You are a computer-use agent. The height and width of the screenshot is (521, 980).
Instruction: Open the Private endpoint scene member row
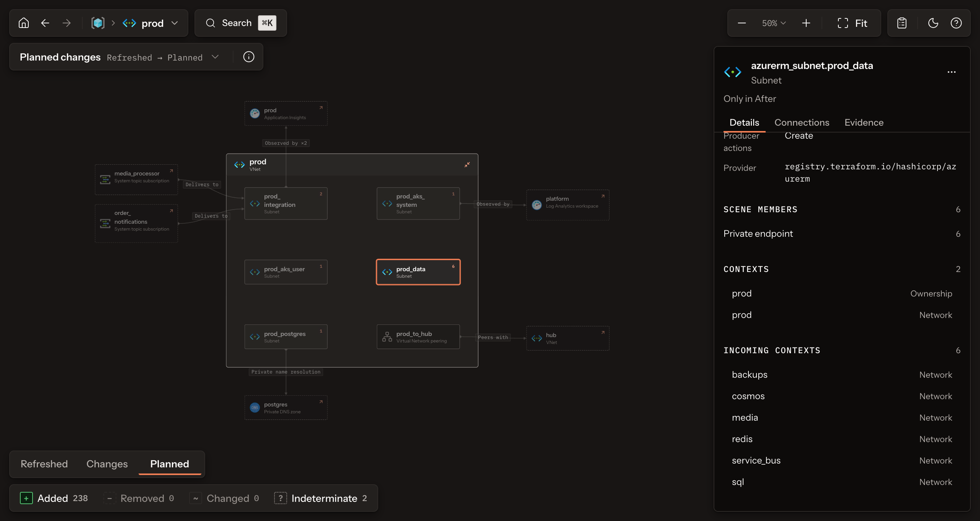[x=841, y=234]
